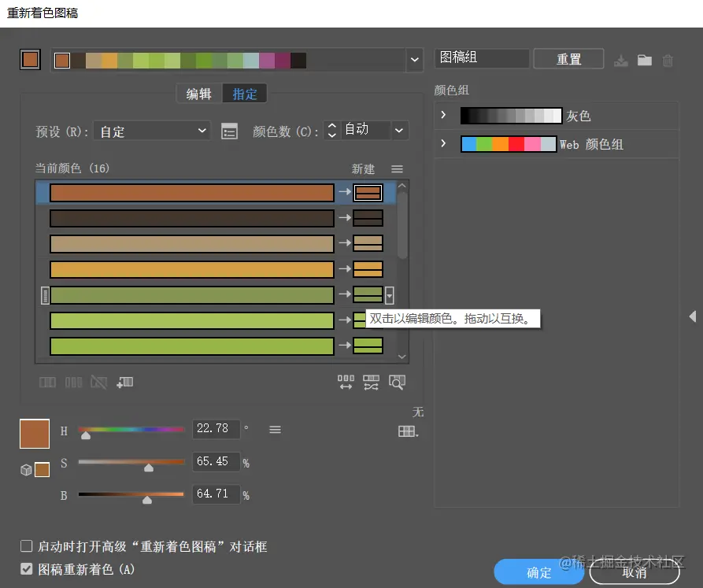This screenshot has height=588, width=703.
Task: Click the 颜色数 stepper arrows
Action: (331, 130)
